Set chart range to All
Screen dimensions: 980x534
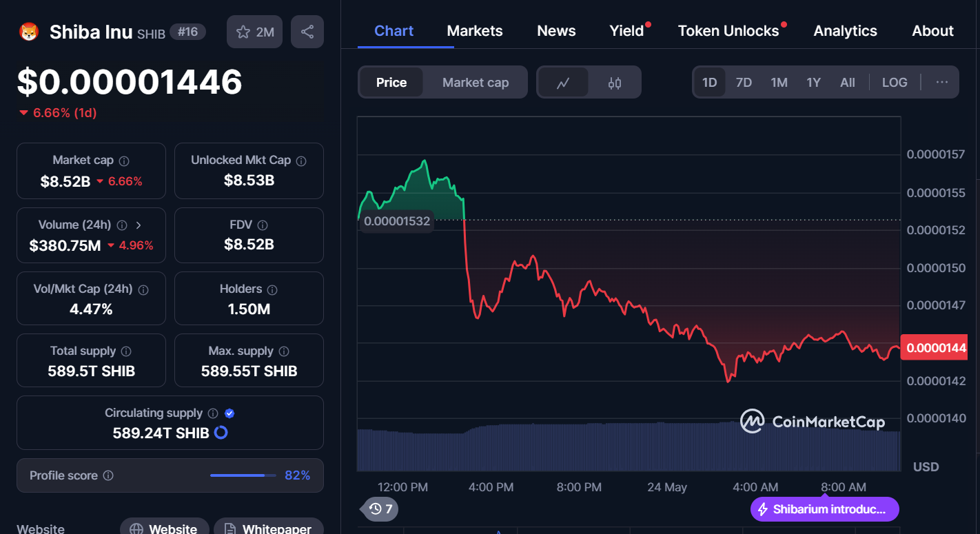[x=848, y=83]
